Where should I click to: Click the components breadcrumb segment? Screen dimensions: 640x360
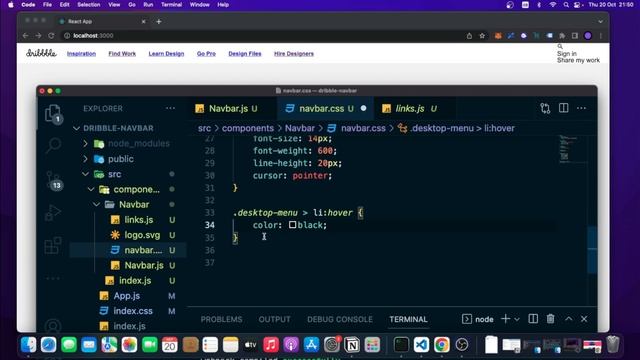point(248,128)
